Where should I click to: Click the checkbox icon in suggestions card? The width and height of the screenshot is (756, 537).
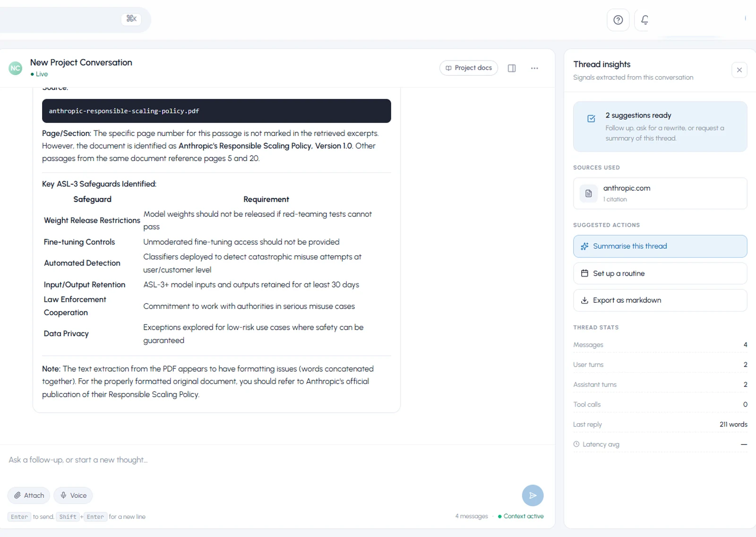[x=591, y=119]
